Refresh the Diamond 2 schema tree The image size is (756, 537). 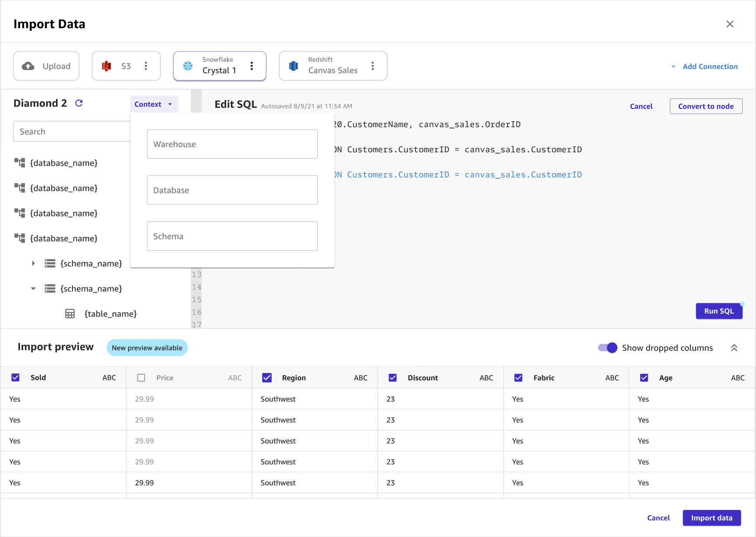click(x=79, y=103)
